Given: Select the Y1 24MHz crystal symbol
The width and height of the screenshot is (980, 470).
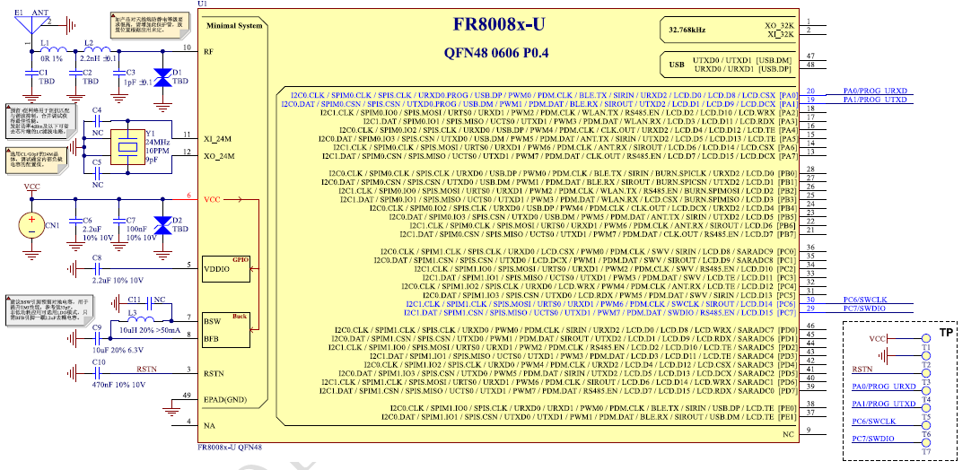Looking at the screenshot, I should (x=119, y=145).
